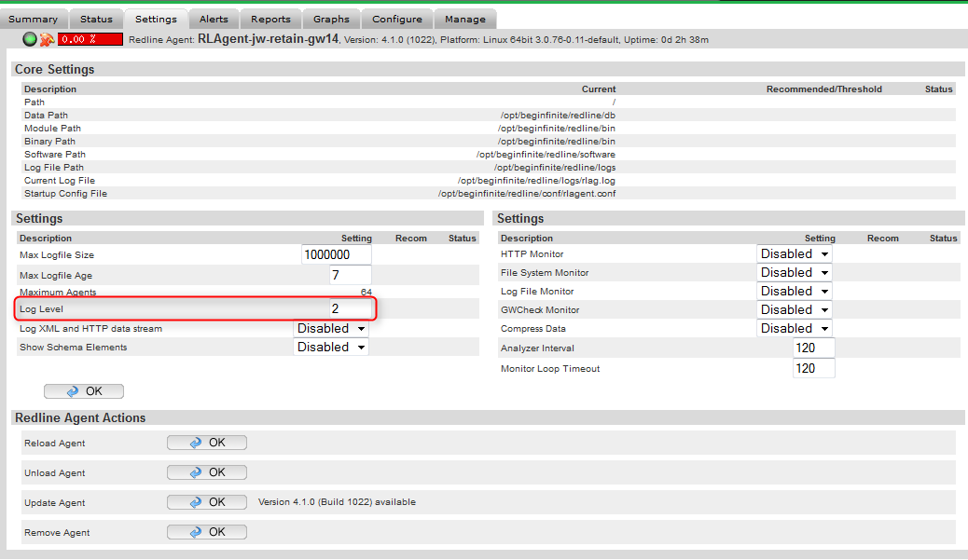
Task: Open the Show Schema Elements dropdown
Action: pyautogui.click(x=331, y=348)
